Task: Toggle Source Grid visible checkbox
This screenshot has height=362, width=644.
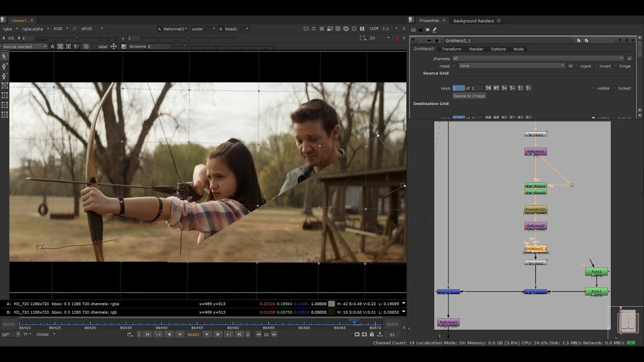Action: pos(593,88)
